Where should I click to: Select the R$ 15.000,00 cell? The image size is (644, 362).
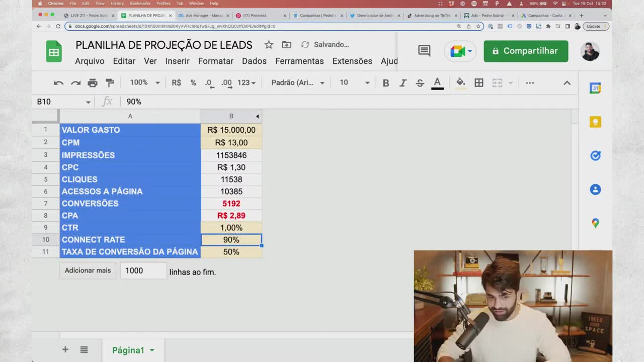(231, 130)
